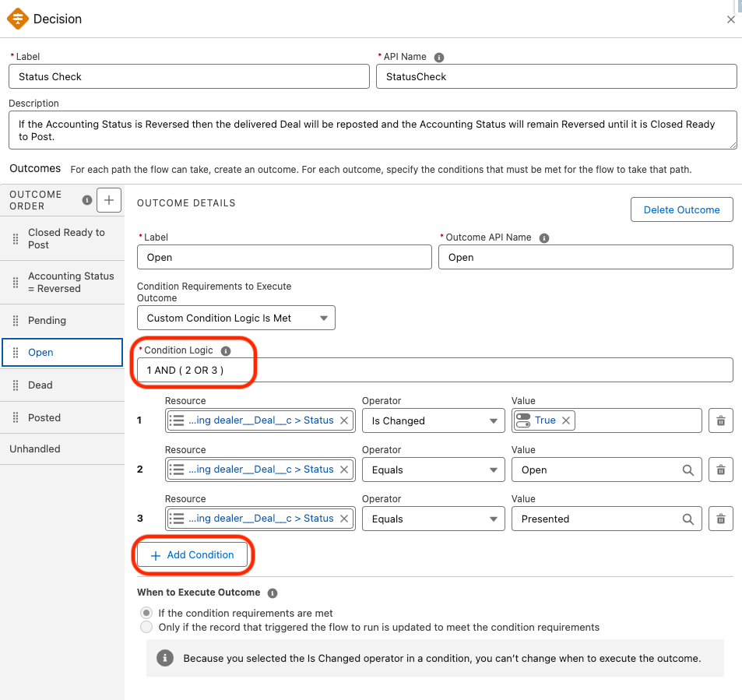Select Dead outcome

click(x=62, y=385)
